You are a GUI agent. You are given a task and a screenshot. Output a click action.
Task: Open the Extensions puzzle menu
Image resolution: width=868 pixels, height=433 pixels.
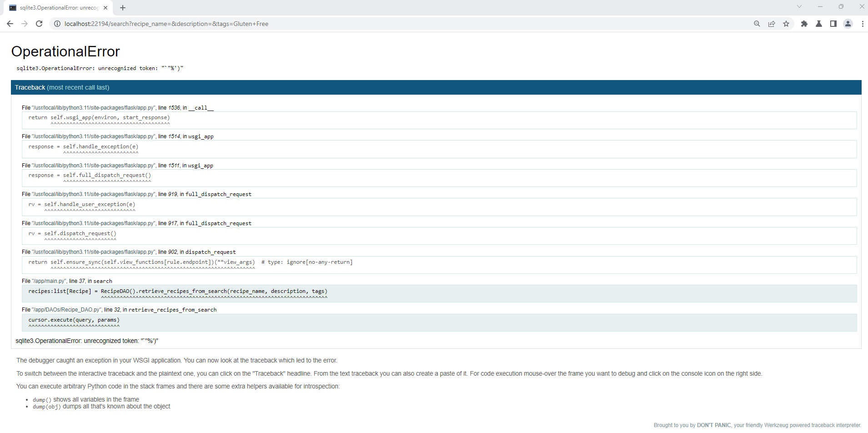[x=804, y=24]
